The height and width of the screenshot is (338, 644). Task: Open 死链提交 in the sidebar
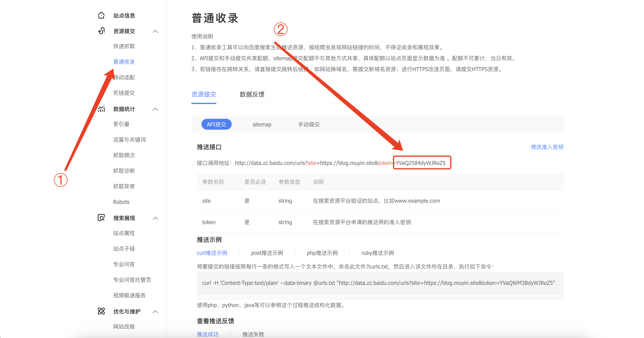(124, 93)
